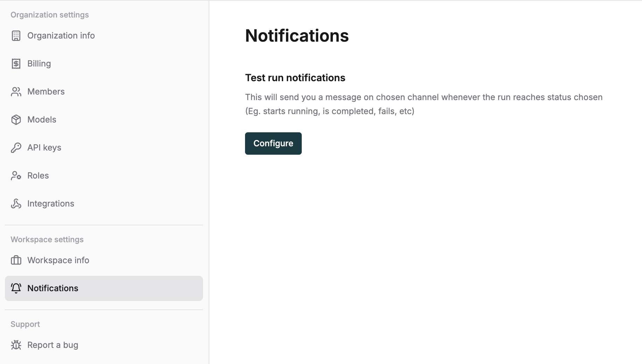Viewport: 642px width, 364px height.
Task: Select the bug icon next to Report a bug
Action: tap(16, 345)
